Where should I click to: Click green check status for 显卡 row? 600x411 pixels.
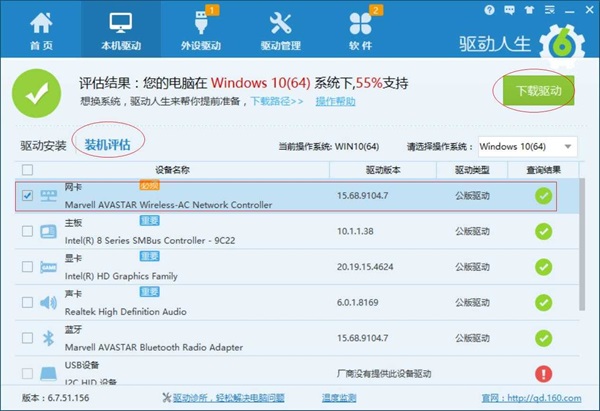543,267
